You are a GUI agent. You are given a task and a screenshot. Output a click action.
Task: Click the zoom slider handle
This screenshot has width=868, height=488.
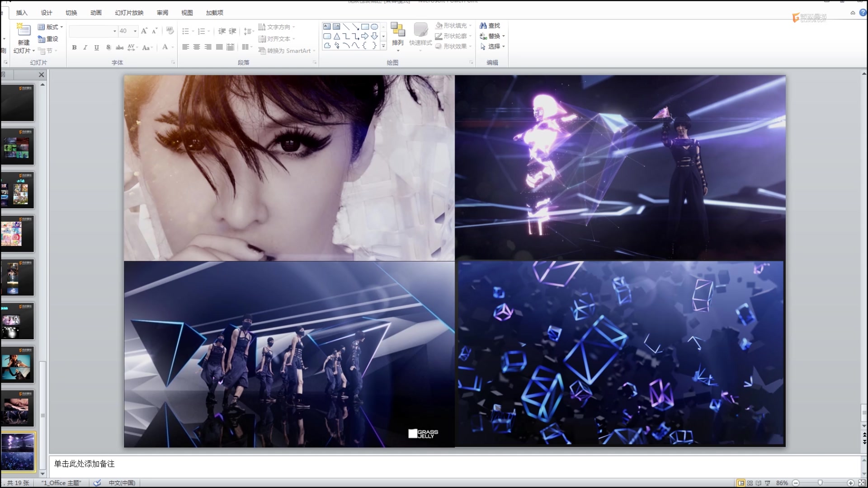pyautogui.click(x=820, y=483)
